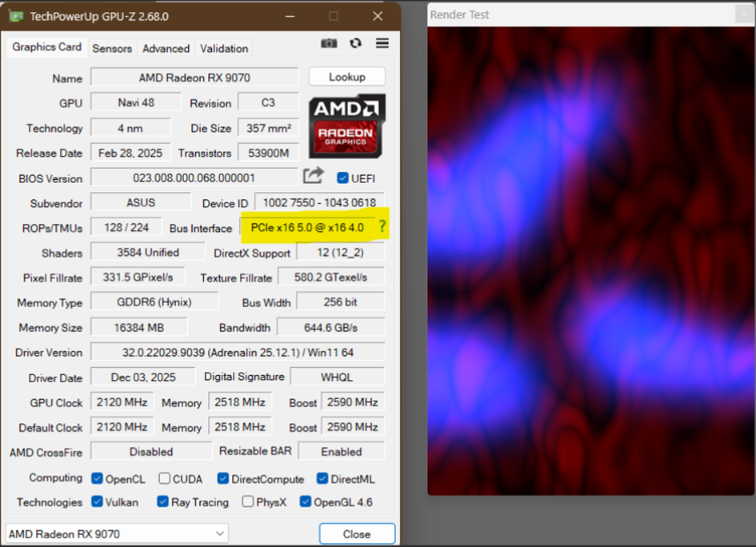Click the Texture Fillrate value 580.2 GTexel/s
Screen dimensions: 756x547
[330, 277]
